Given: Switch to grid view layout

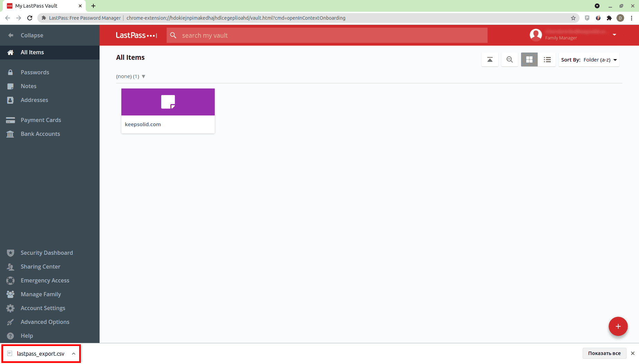Looking at the screenshot, I should tap(529, 59).
